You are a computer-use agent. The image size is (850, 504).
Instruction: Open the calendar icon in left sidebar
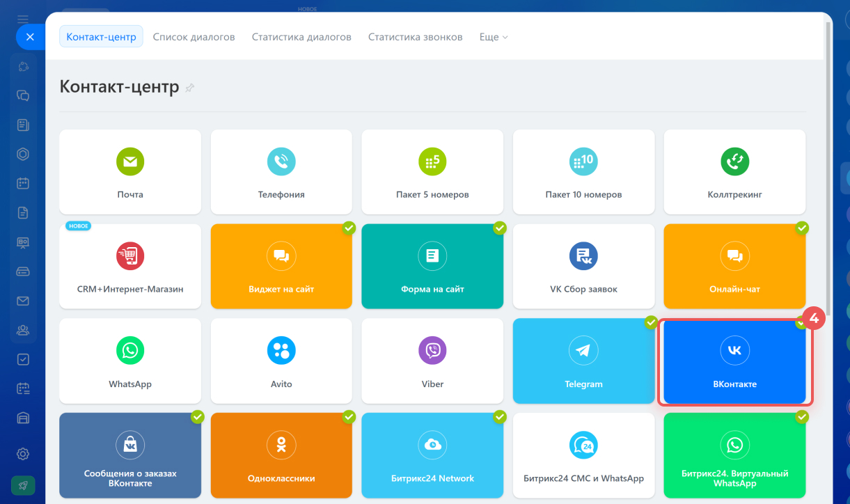(x=23, y=183)
